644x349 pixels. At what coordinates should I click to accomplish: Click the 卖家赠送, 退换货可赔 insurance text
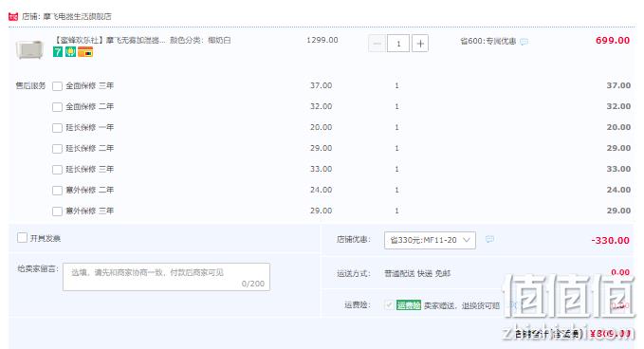click(x=462, y=306)
